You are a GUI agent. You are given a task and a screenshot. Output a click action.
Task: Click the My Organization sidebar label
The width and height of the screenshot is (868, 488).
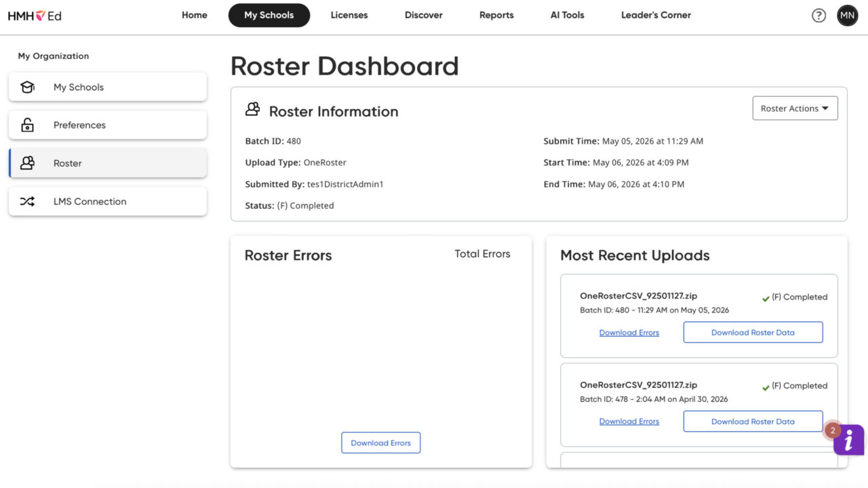pyautogui.click(x=54, y=56)
